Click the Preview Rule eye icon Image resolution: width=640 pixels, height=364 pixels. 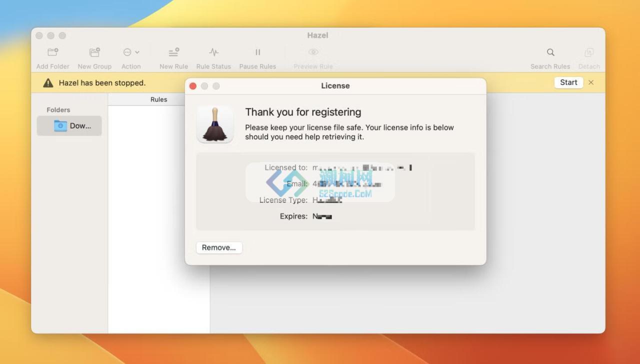[x=313, y=52]
